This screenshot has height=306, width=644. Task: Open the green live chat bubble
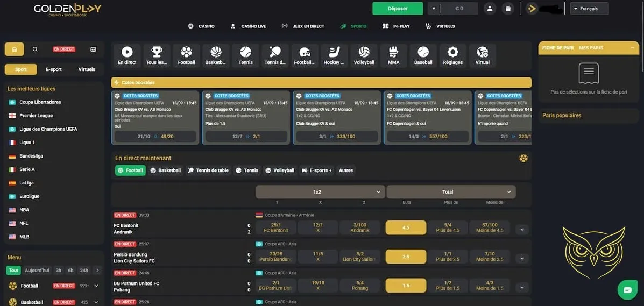click(627, 290)
